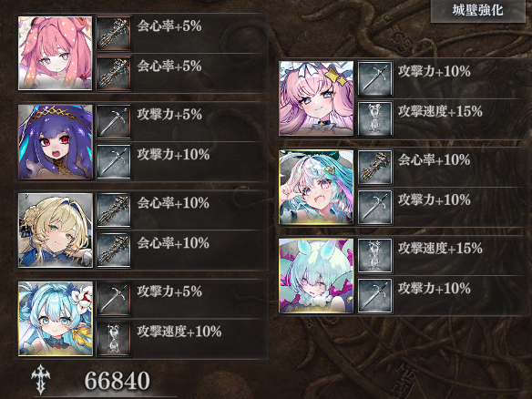
Task: Select the bunny-eared pale character portrait
Action: pyautogui.click(x=316, y=275)
